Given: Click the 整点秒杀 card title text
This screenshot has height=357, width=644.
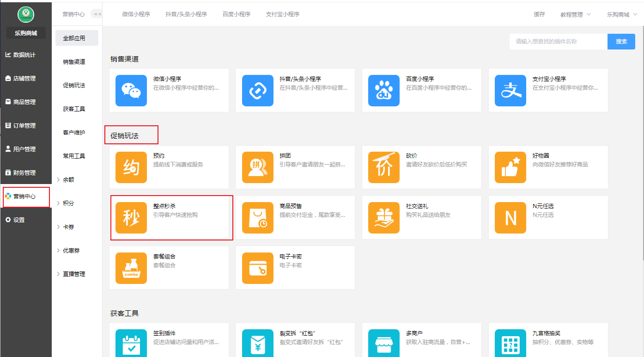Looking at the screenshot, I should point(164,206).
